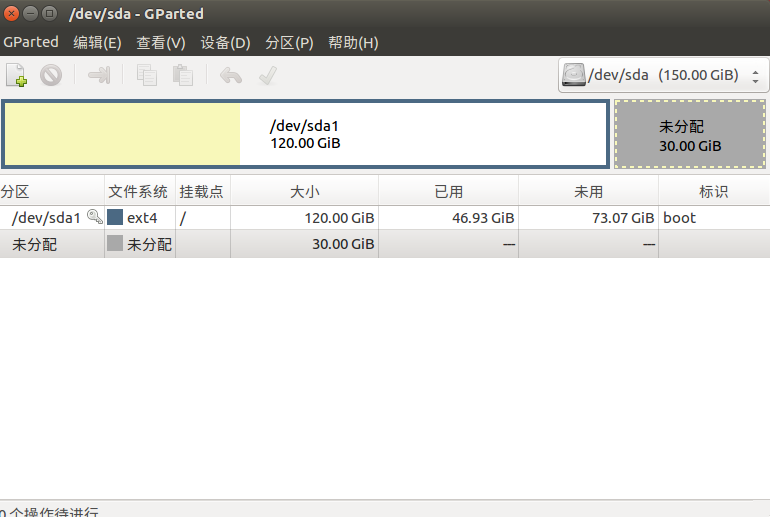Click the key lock icon beside /dev/sda1

coord(94,217)
